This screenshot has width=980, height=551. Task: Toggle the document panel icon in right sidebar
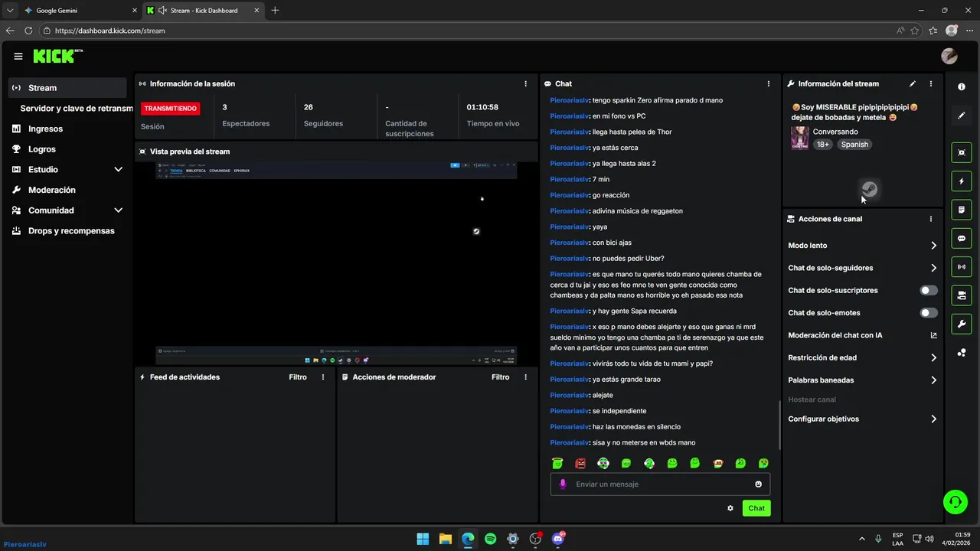pos(962,210)
